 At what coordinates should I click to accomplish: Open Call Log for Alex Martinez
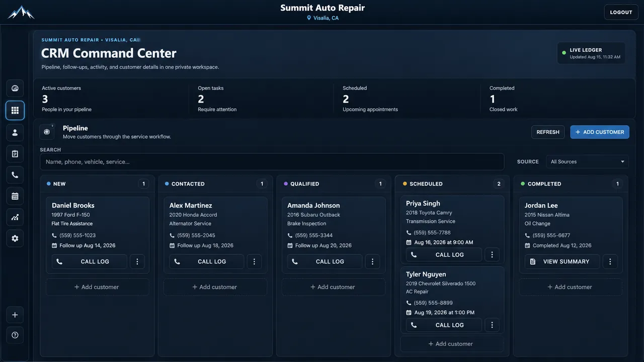(x=206, y=261)
